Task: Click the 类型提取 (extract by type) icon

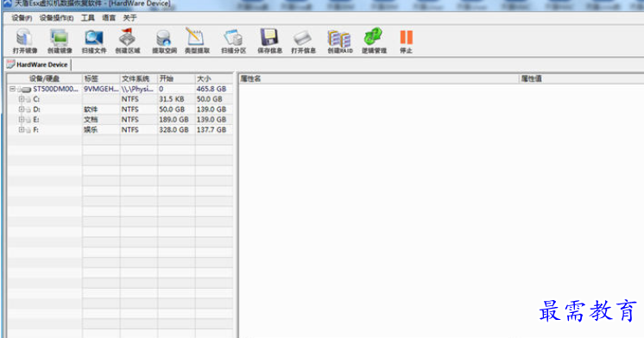Action: pos(197,41)
